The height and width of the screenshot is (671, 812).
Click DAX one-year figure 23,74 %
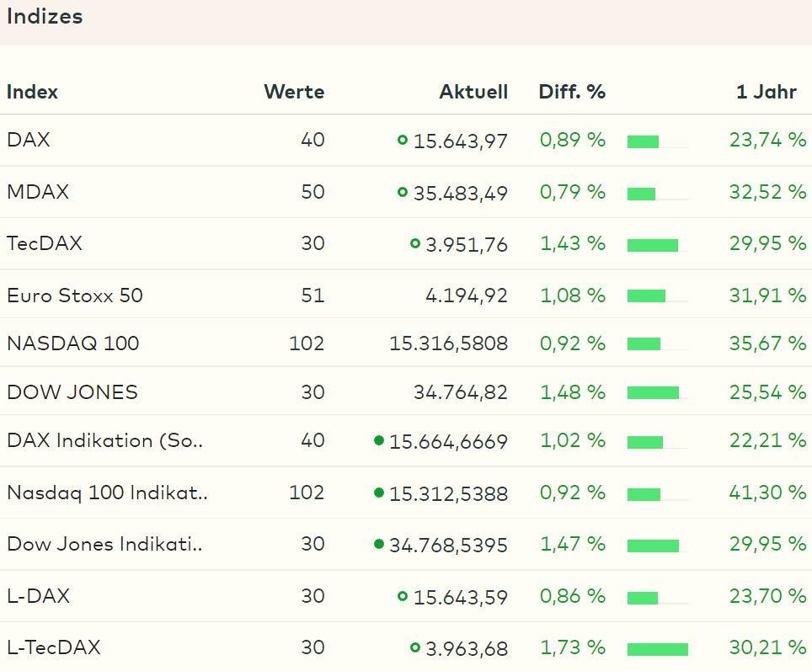pos(768,140)
